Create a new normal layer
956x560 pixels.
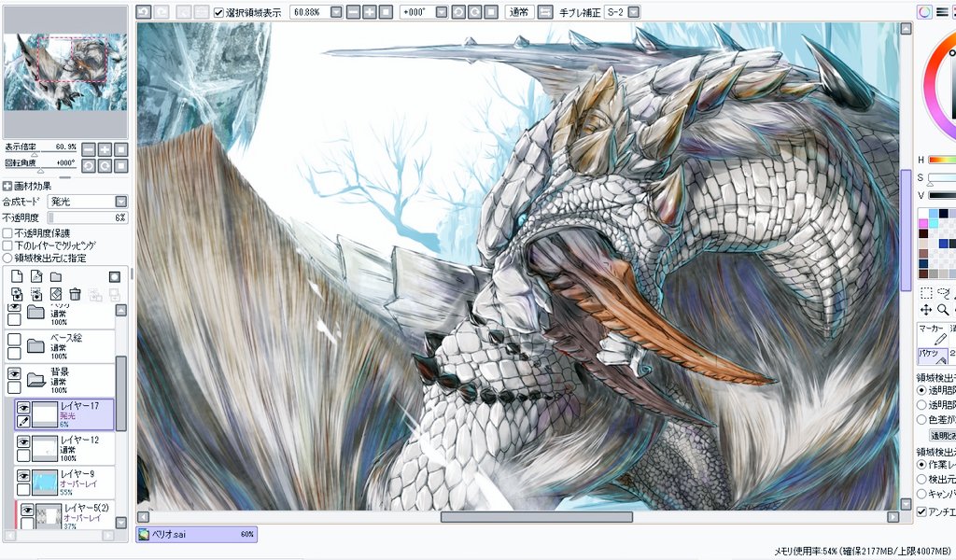coord(17,276)
